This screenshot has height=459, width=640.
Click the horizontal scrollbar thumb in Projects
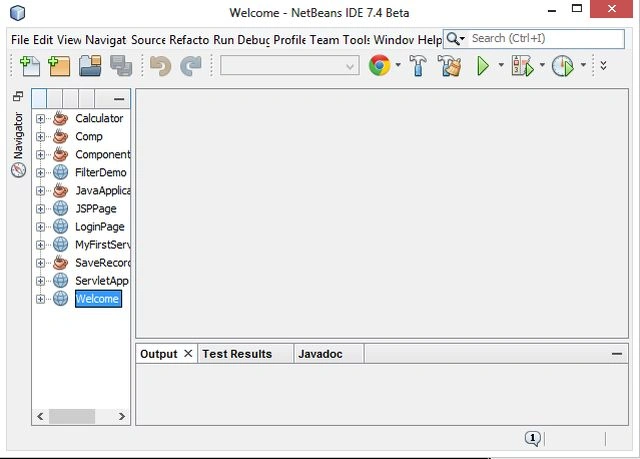point(72,417)
